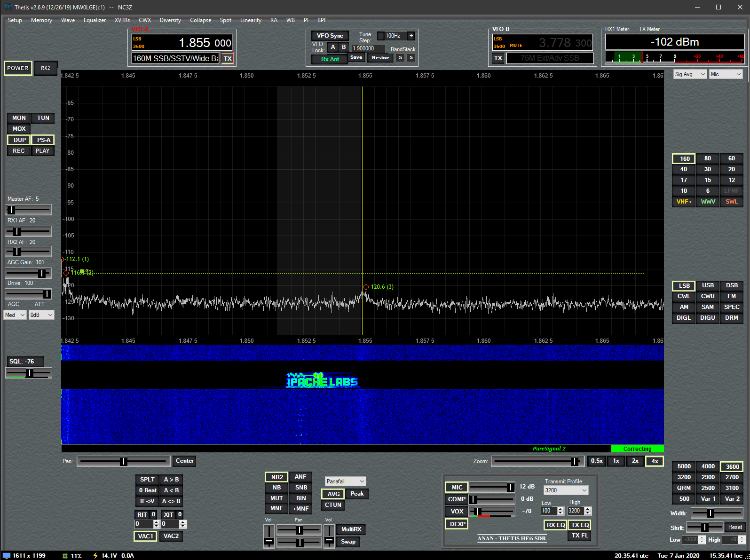The image size is (750, 560).
Task: Open the AGC mode dropdown showing Med
Action: tap(15, 315)
